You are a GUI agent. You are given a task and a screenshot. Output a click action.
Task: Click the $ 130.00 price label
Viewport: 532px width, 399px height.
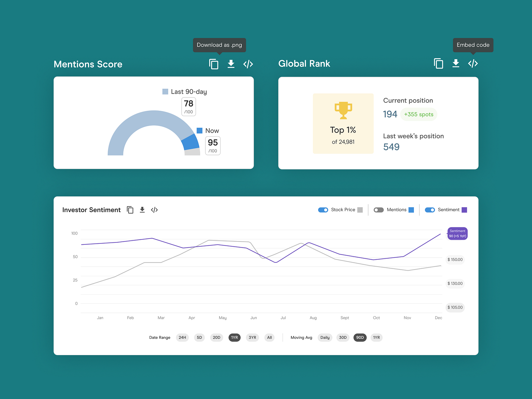(455, 284)
